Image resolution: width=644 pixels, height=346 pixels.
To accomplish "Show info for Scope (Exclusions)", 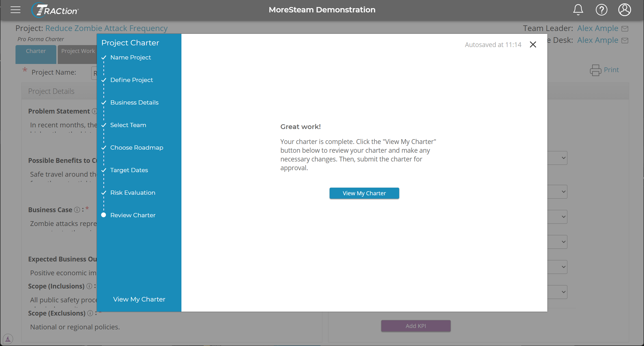I will [90, 313].
